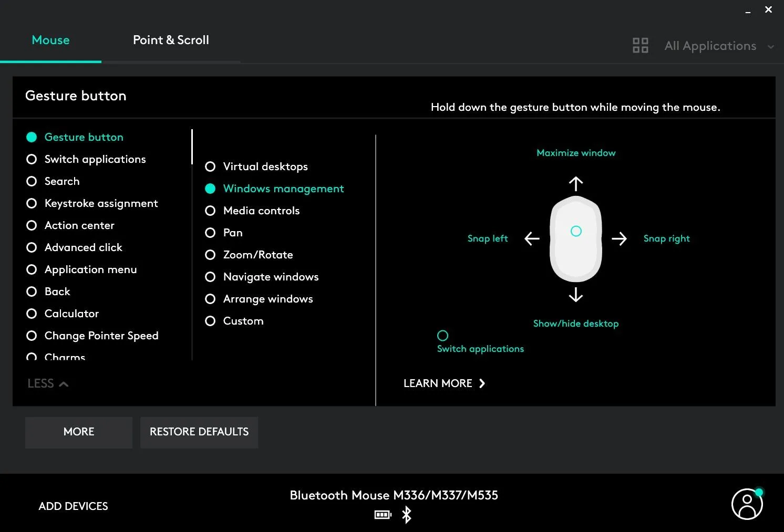Image resolution: width=784 pixels, height=532 pixels.
Task: Select the Custom gesture option
Action: tap(210, 321)
